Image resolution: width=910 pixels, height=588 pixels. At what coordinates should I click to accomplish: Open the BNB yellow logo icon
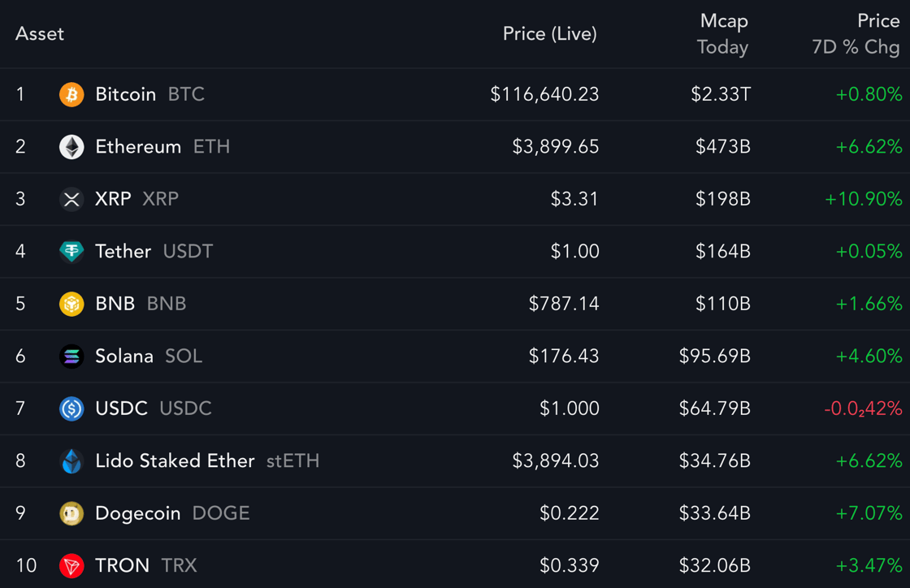[71, 304]
